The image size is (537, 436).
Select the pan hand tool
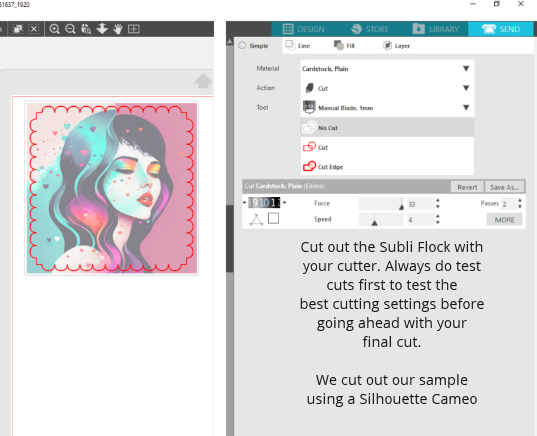[x=118, y=29]
